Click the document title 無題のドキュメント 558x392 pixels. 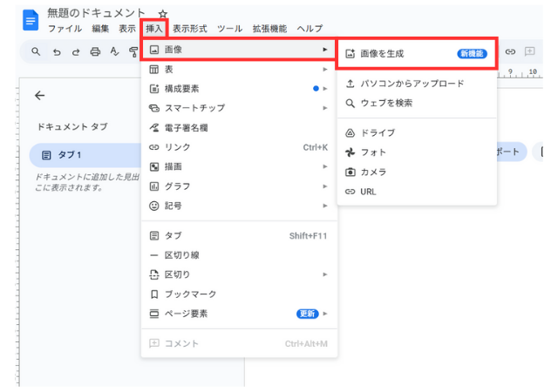point(96,13)
